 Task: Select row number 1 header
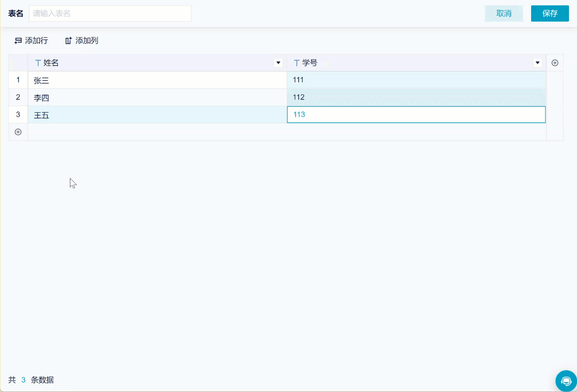click(18, 80)
